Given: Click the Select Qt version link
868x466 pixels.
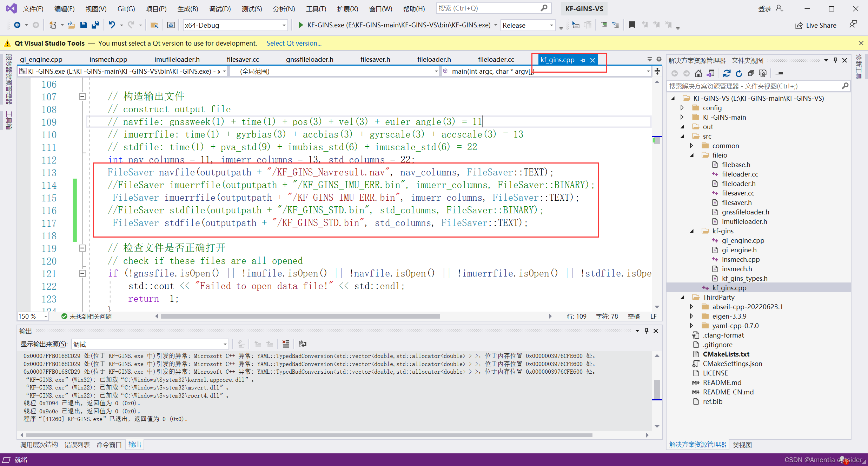Looking at the screenshot, I should pyautogui.click(x=294, y=43).
